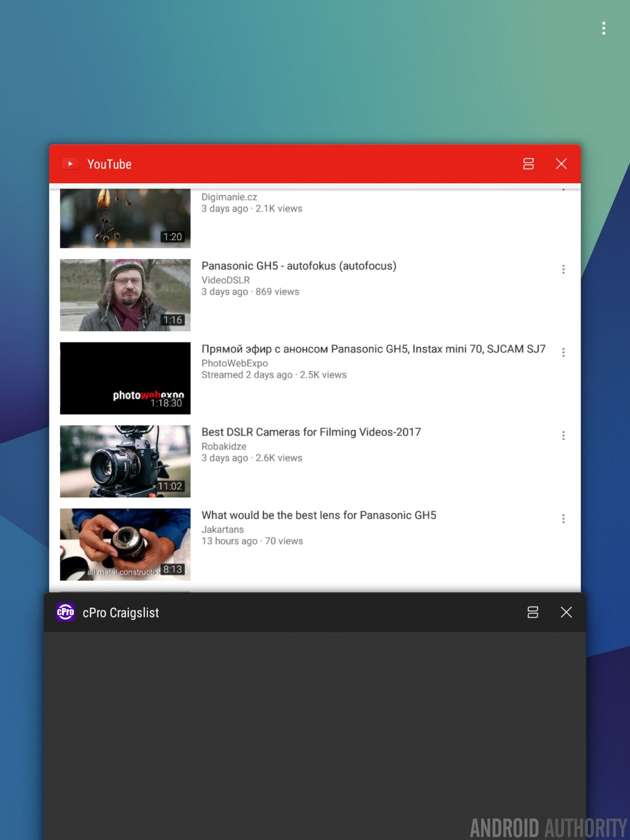This screenshot has width=630, height=840.
Task: Open options for Best DSLR Cameras video
Action: [x=563, y=436]
